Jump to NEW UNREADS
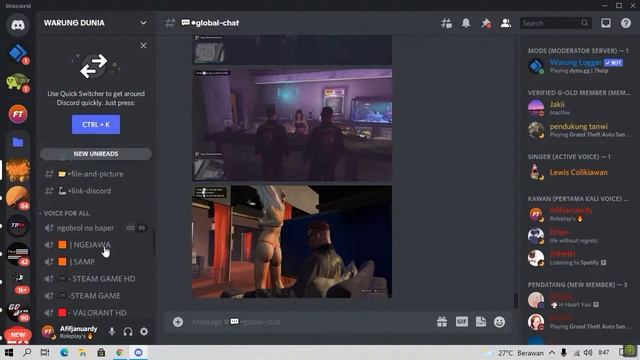The width and height of the screenshot is (640, 360). tap(96, 154)
